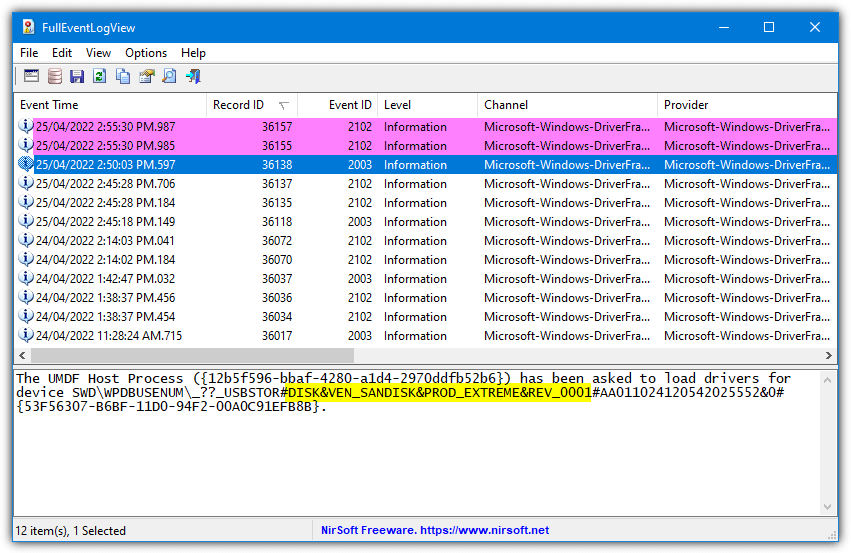Viewport: 851px width, 553px height.
Task: Click Record ID cell 36072
Action: [x=277, y=240]
